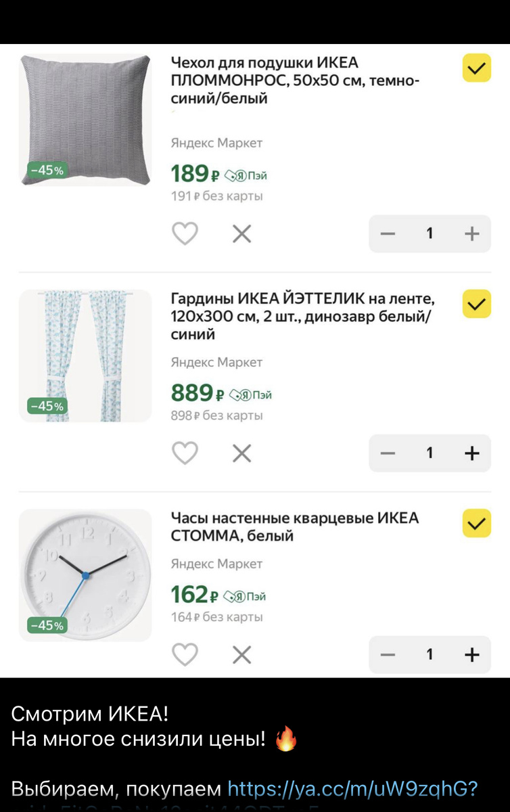This screenshot has height=812, width=510.
Task: Decrease ЙЭТТЕЛИК curtains quantity
Action: click(x=388, y=453)
